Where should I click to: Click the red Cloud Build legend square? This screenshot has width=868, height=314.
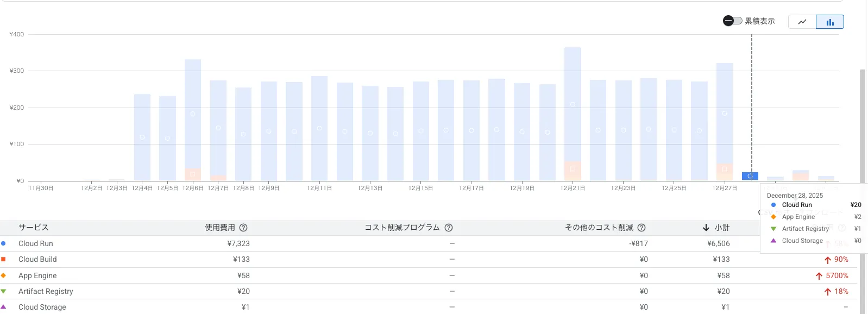point(3,259)
